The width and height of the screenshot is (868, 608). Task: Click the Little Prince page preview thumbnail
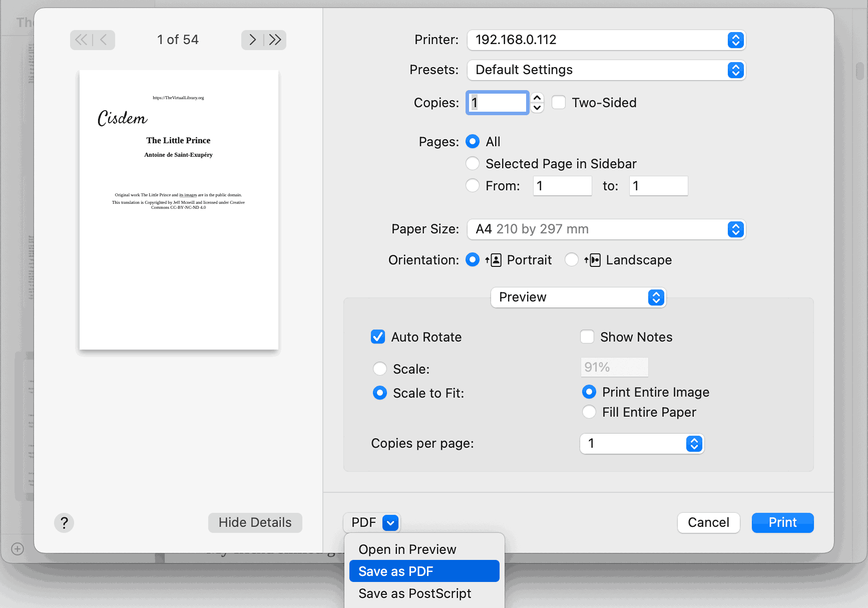(x=179, y=210)
